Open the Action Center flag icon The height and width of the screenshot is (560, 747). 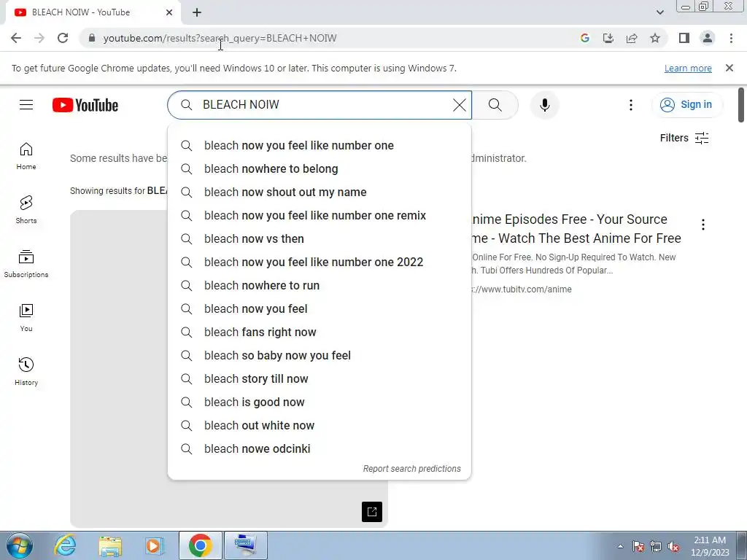(x=638, y=547)
